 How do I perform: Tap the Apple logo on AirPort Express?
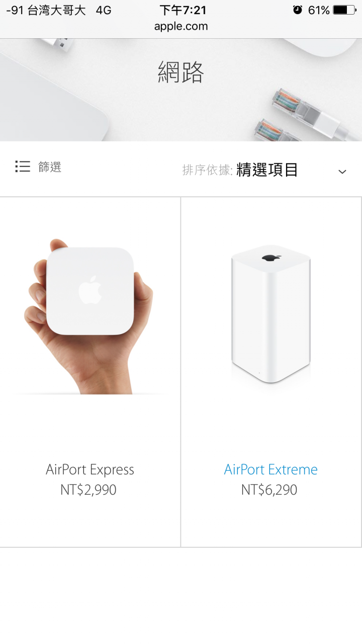click(x=90, y=290)
